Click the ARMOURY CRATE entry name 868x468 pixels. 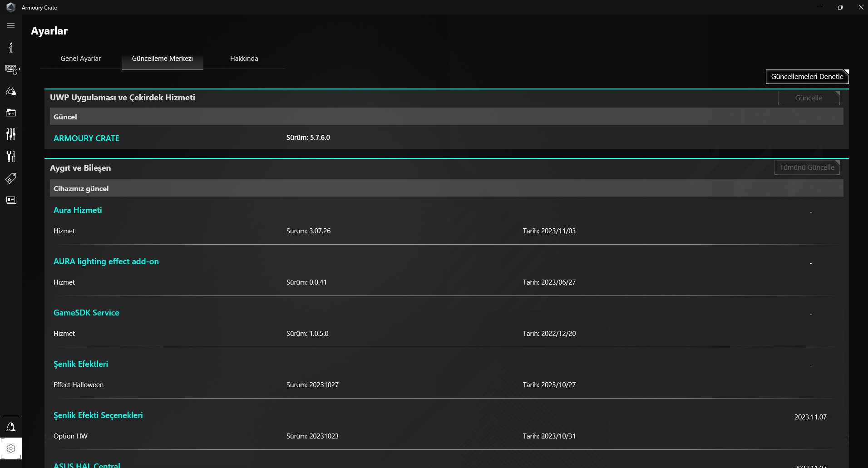[86, 138]
